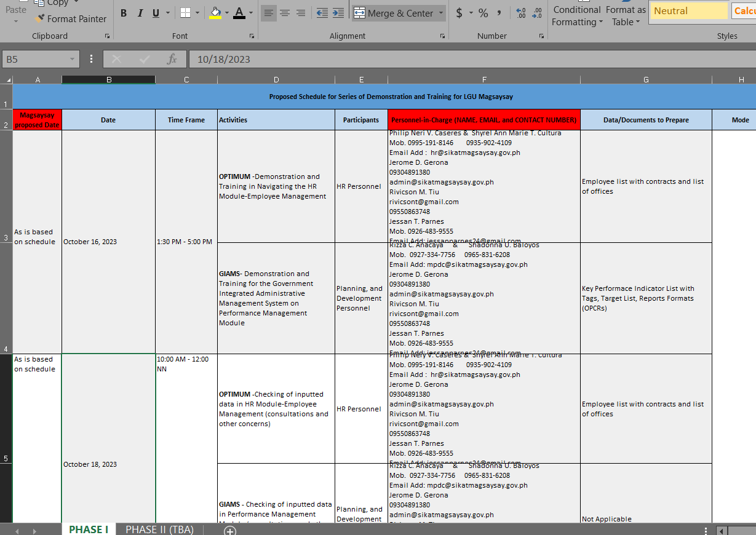Decrease indent
This screenshot has height=535, width=756.
click(322, 13)
